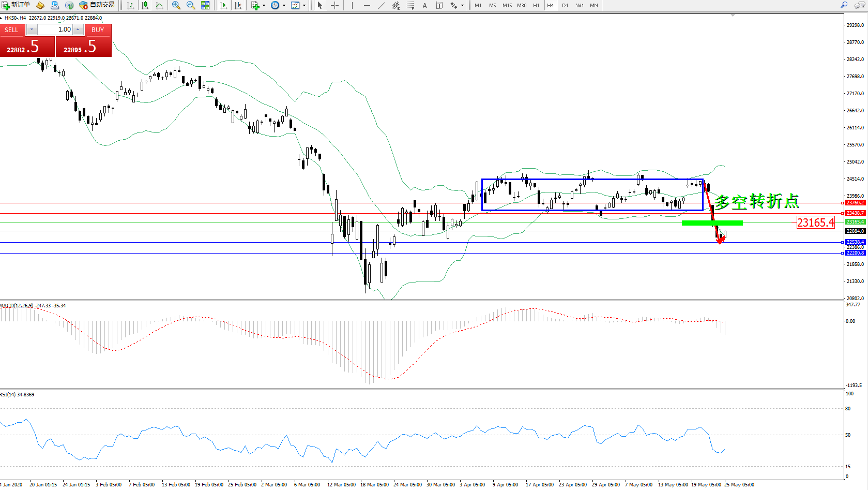
Task: Expand the chart templates dropdown
Action: [304, 5]
